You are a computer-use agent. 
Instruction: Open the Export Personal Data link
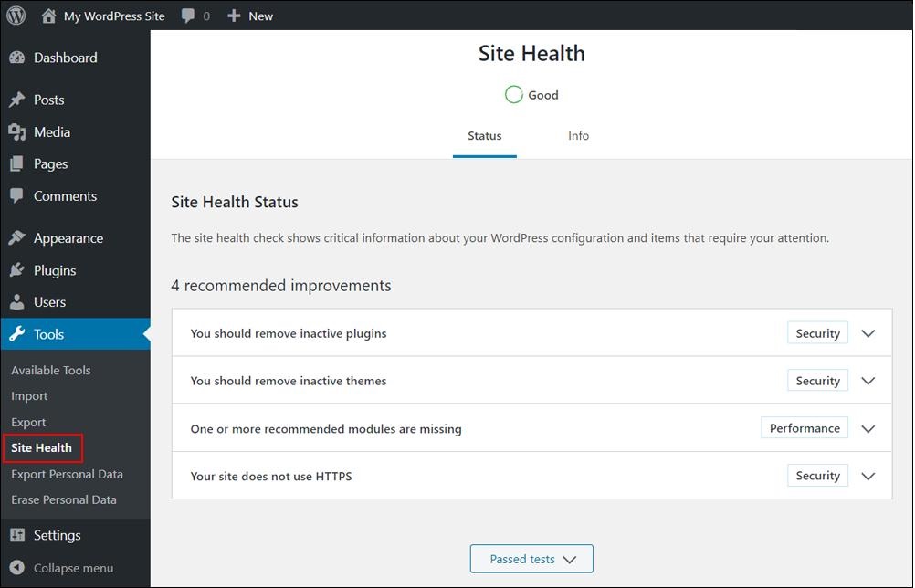click(x=67, y=474)
